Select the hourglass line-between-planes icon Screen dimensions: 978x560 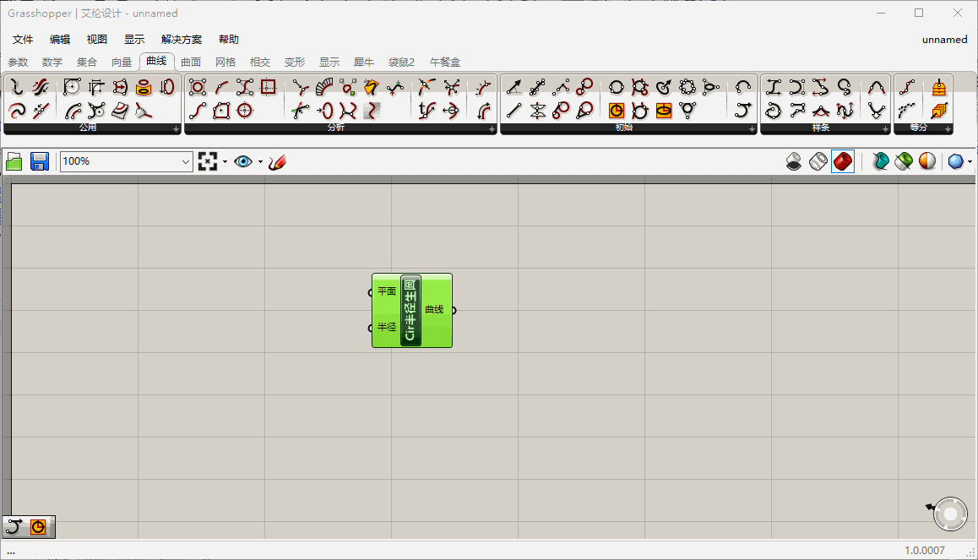point(538,111)
